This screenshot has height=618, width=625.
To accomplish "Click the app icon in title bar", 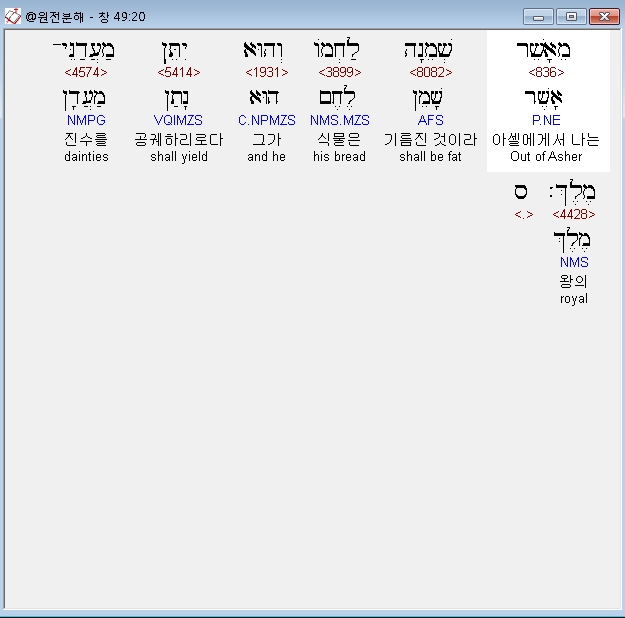I will (12, 16).
